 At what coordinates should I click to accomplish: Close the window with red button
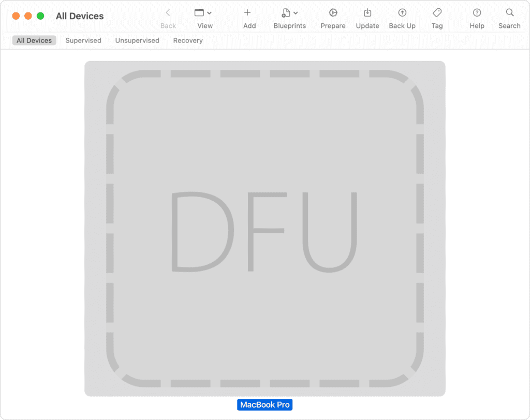pyautogui.click(x=16, y=16)
